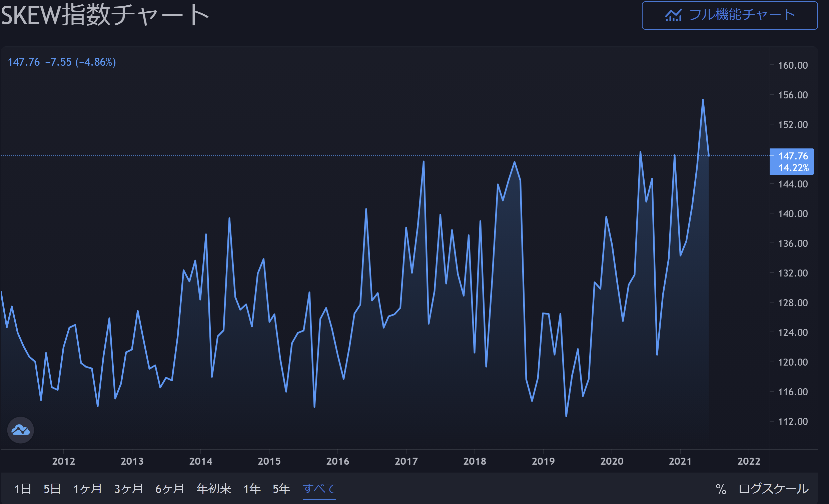Click the 2016 label on time axis
829x504 pixels.
point(337,461)
